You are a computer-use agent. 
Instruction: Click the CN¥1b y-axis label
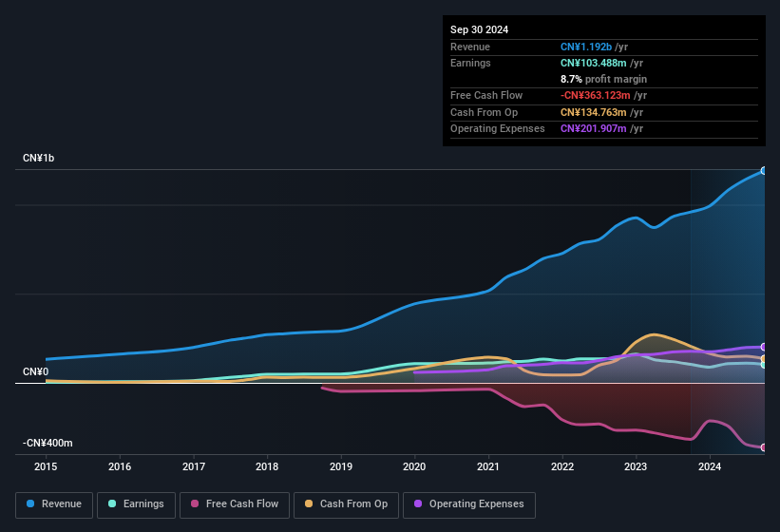(38, 158)
